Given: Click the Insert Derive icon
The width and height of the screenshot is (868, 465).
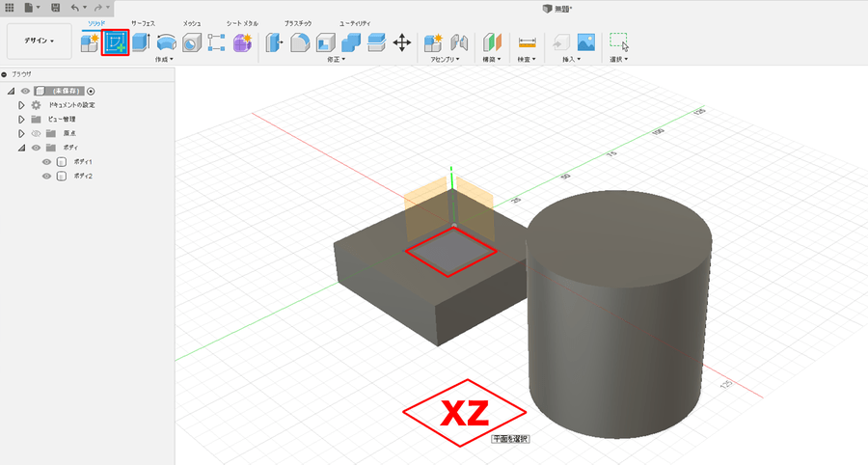Looking at the screenshot, I should [x=560, y=42].
